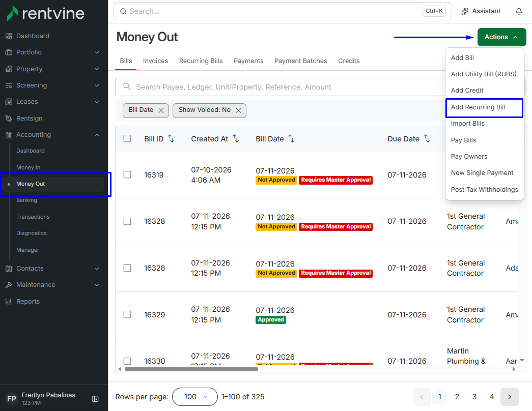Go to previous page arrow
The height and width of the screenshot is (411, 532).
point(422,397)
